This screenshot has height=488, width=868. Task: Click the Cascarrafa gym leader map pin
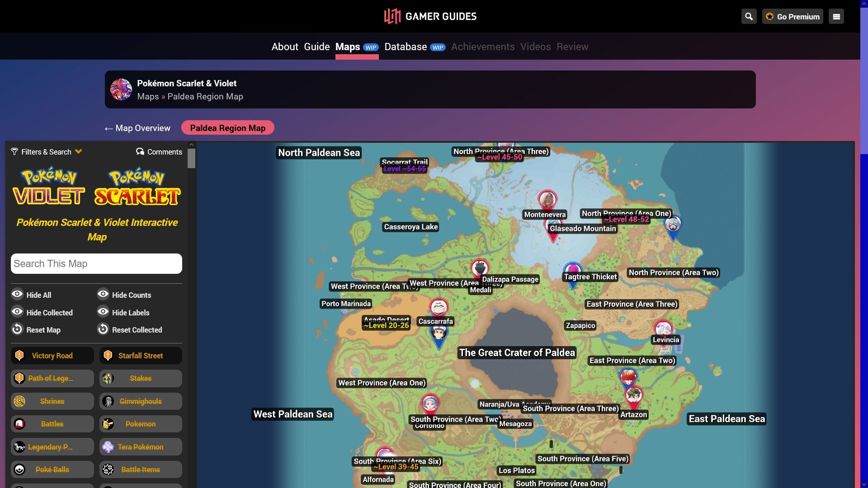tap(438, 308)
